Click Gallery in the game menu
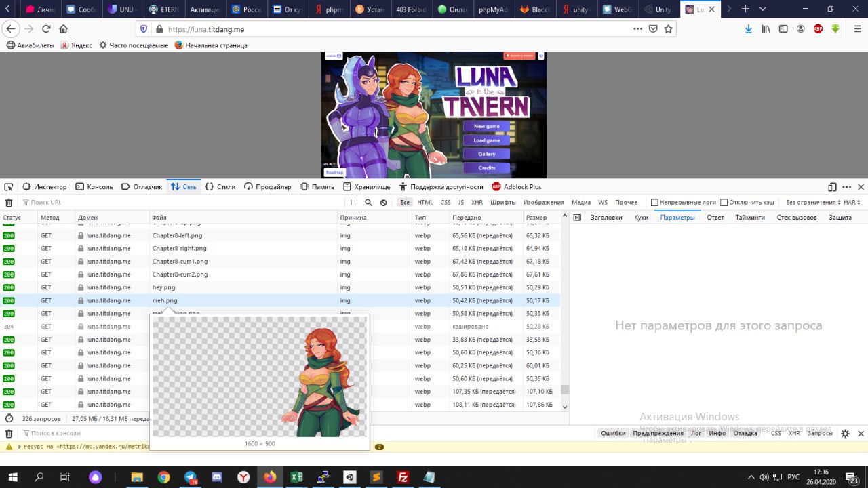The height and width of the screenshot is (488, 868). (486, 154)
